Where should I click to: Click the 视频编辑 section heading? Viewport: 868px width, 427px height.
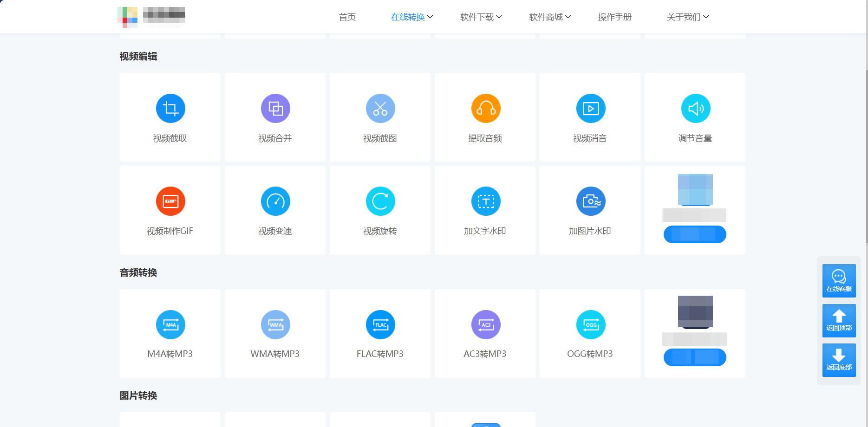138,57
